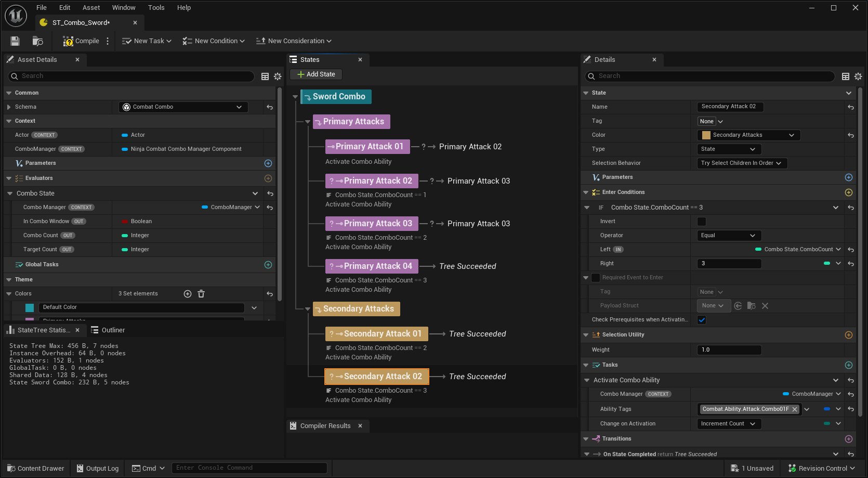Screen dimensions: 868x478
Task: Remove the Combat.Ability.Attack.Combo01F tag
Action: click(x=795, y=409)
